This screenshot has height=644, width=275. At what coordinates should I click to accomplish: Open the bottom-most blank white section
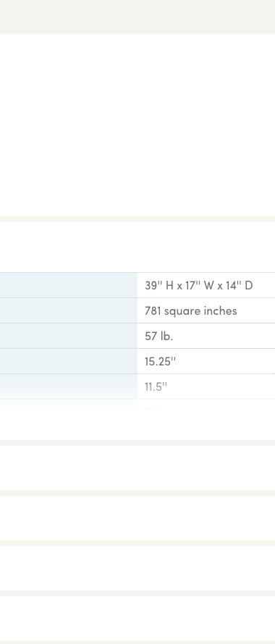point(137,618)
